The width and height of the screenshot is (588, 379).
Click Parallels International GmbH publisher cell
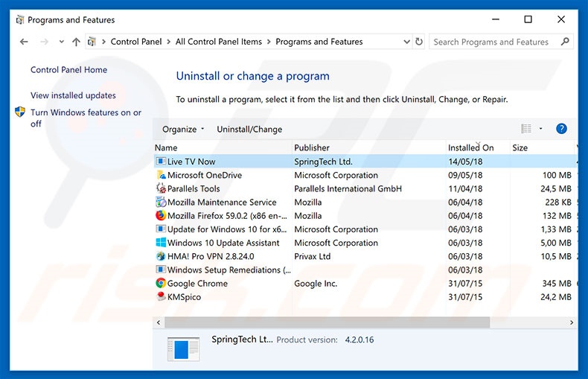click(x=348, y=188)
